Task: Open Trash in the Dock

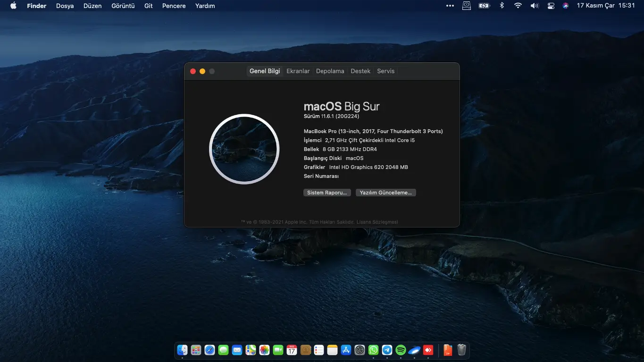Action: (461, 350)
